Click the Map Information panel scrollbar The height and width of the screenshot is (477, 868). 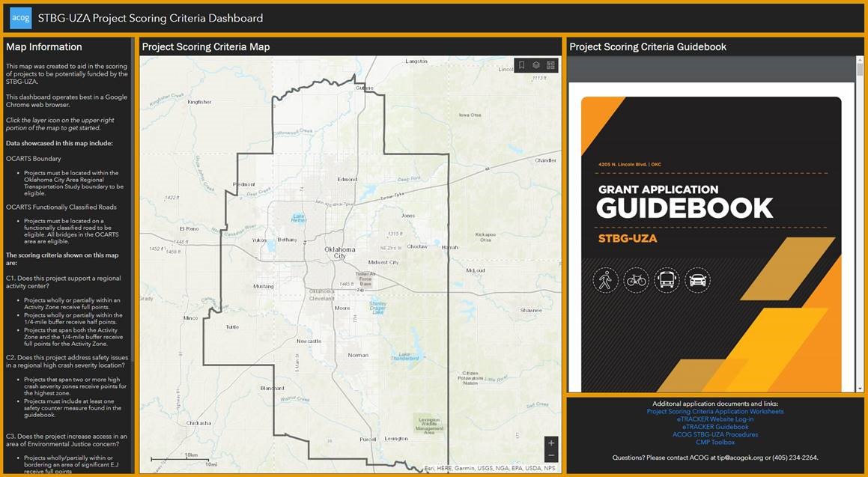[133, 255]
